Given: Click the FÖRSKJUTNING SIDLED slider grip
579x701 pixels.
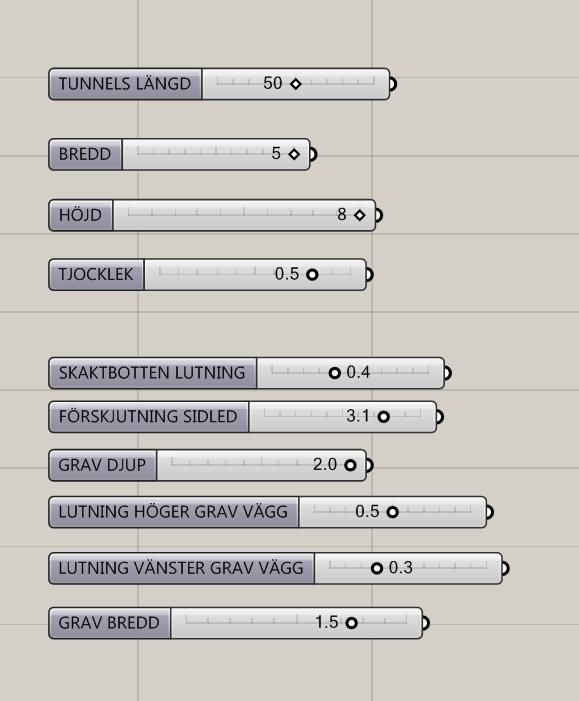Looking at the screenshot, I should click(x=383, y=417).
